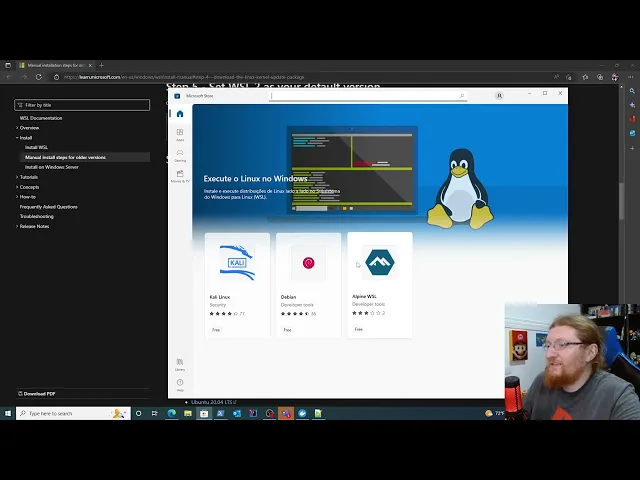Open the Ubuntu 20.04 LTS link
The width and height of the screenshot is (640, 480).
214,402
